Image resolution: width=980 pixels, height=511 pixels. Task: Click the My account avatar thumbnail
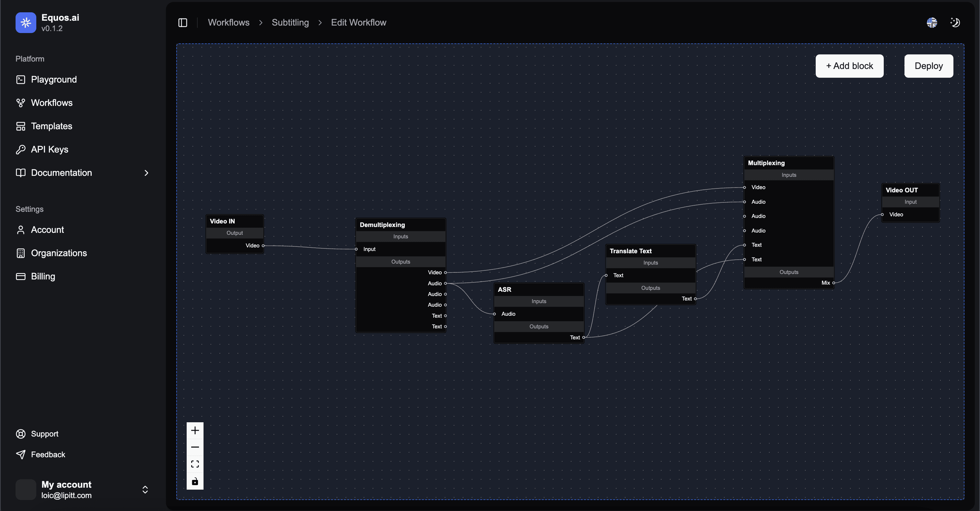pyautogui.click(x=26, y=489)
